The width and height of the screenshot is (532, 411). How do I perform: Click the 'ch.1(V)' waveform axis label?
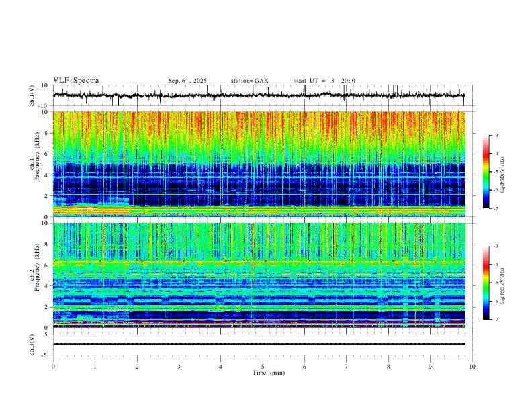click(32, 95)
